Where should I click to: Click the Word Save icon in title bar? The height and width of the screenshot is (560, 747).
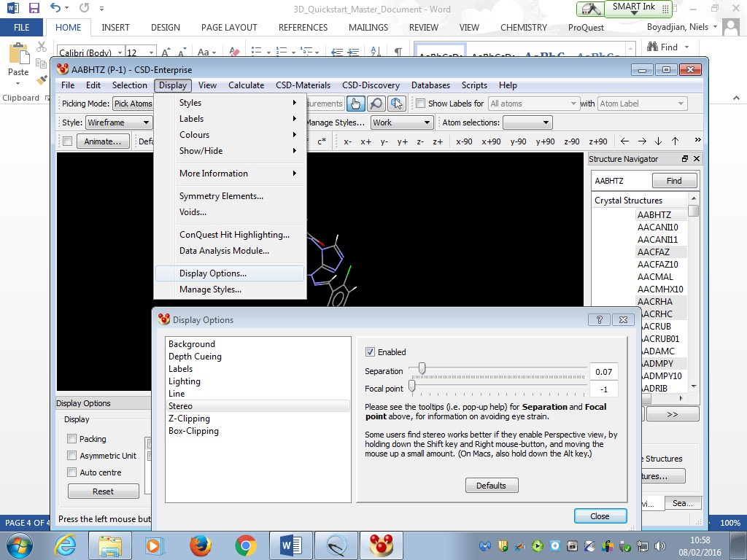tap(34, 8)
